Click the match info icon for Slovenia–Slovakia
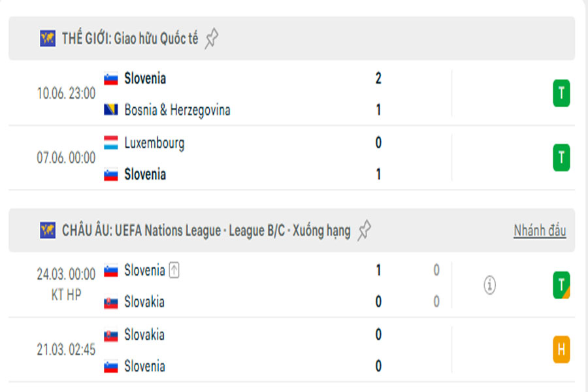 click(489, 286)
